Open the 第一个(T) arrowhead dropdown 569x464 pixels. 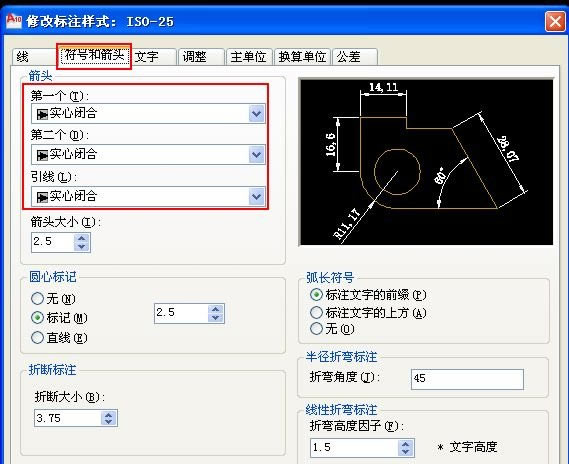(x=257, y=114)
